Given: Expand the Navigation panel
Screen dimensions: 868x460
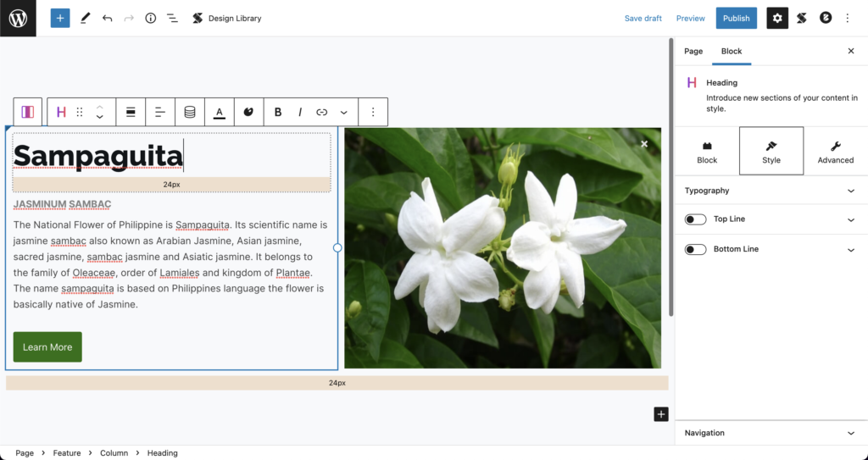Looking at the screenshot, I should (x=771, y=433).
